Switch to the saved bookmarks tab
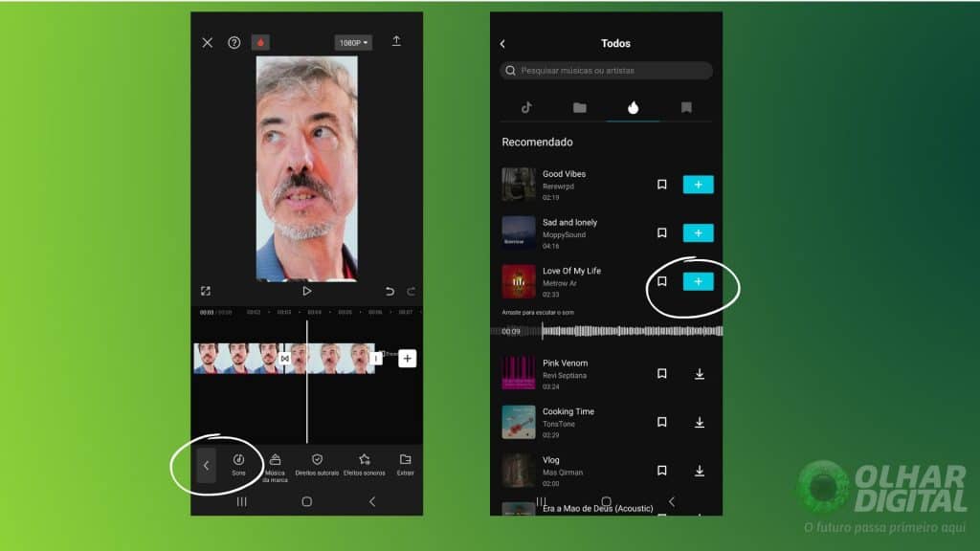This screenshot has width=980, height=551. (x=686, y=108)
